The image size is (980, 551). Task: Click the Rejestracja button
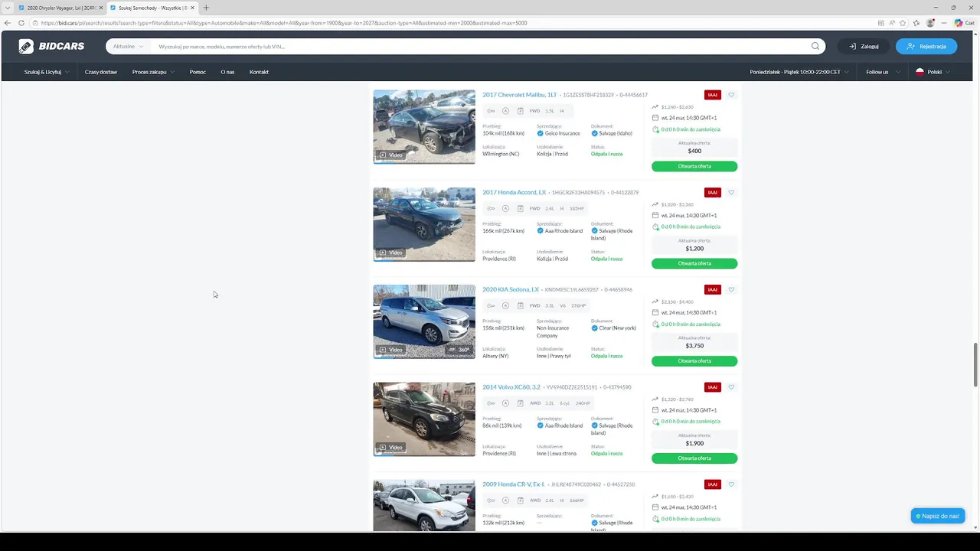pyautogui.click(x=926, y=46)
